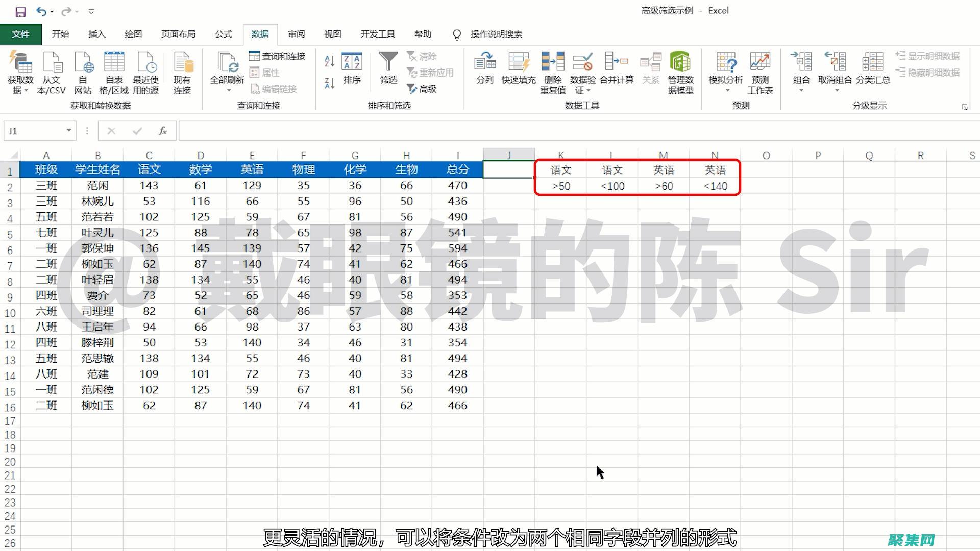Open the 公式 ribbon tab
Viewport: 980px width, 551px height.
click(x=223, y=34)
